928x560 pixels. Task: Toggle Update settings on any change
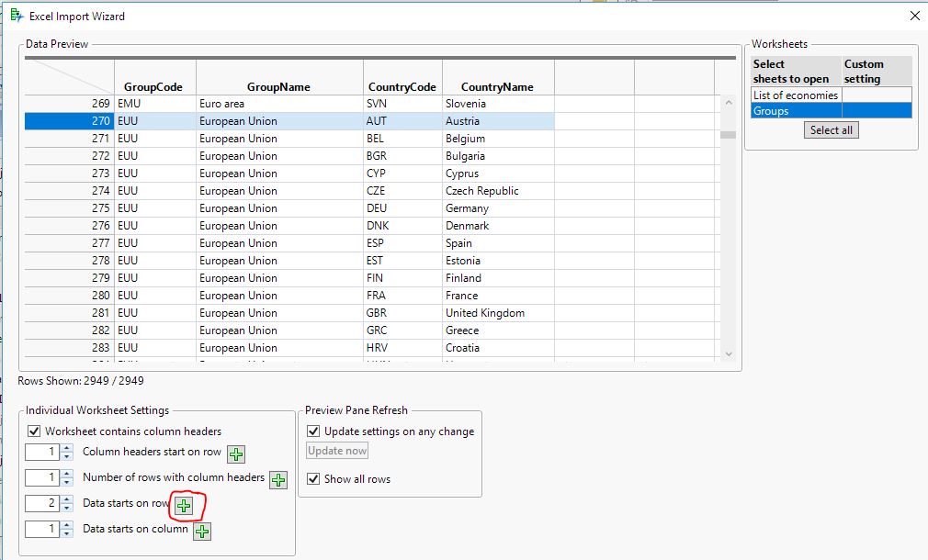(x=313, y=431)
